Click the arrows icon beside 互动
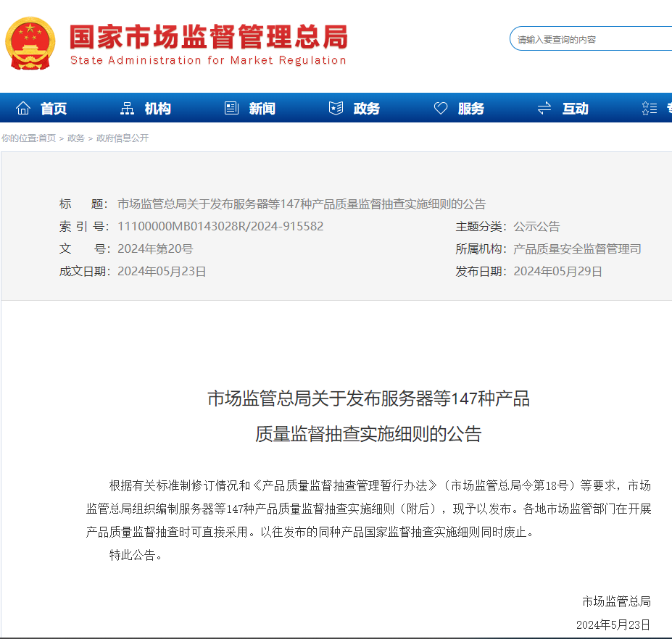Screen dimensions: 672x639 [x=544, y=109]
